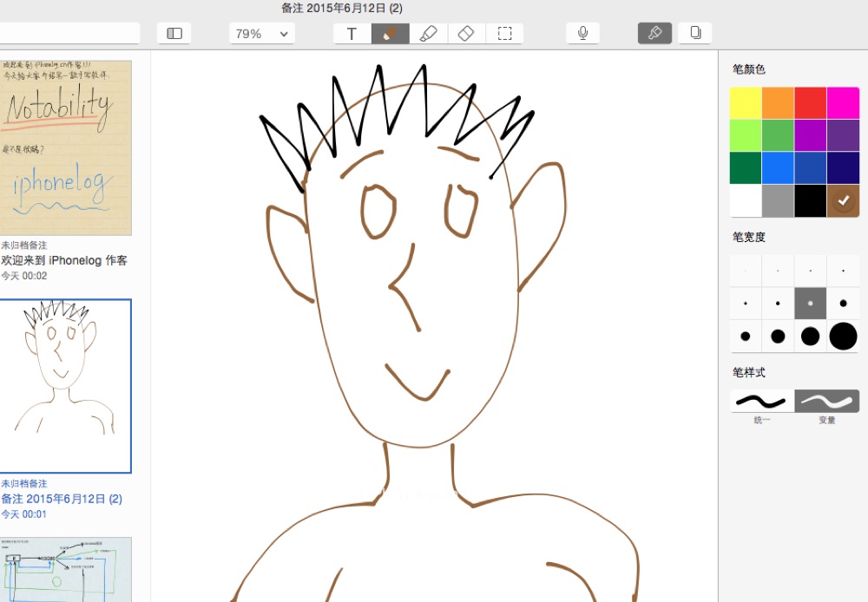Pick the magenta pen color

tap(843, 103)
